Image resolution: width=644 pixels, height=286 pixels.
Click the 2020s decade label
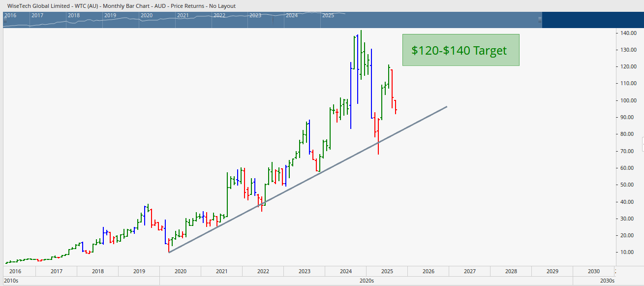click(x=367, y=281)
